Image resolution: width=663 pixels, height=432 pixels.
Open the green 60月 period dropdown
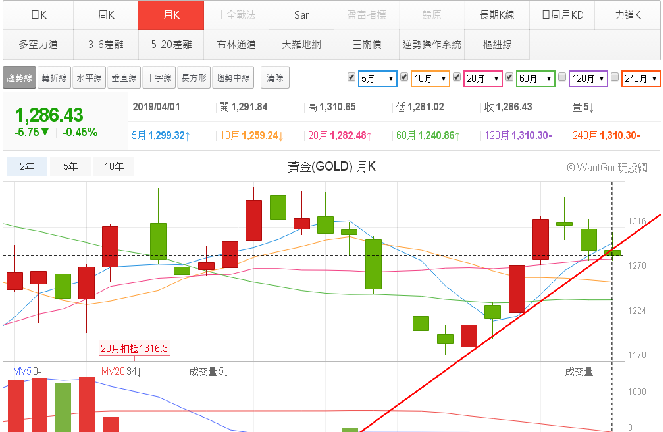point(536,77)
